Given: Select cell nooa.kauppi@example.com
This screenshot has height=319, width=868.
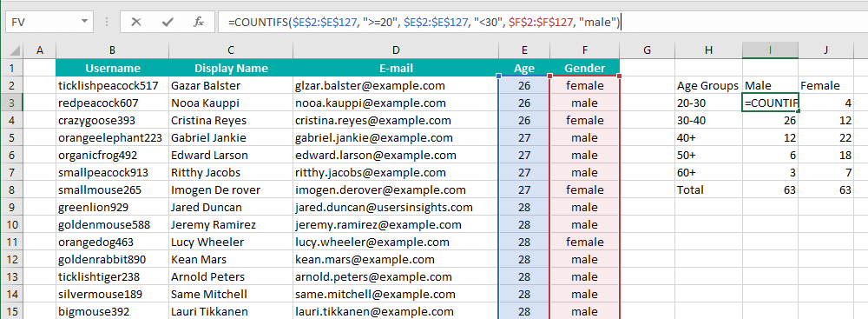Looking at the screenshot, I should point(396,103).
